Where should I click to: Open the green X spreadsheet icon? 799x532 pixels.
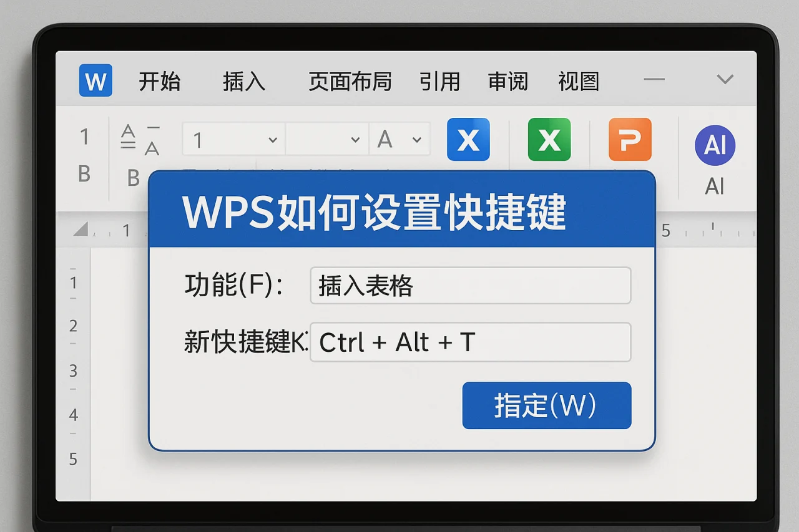pyautogui.click(x=549, y=139)
